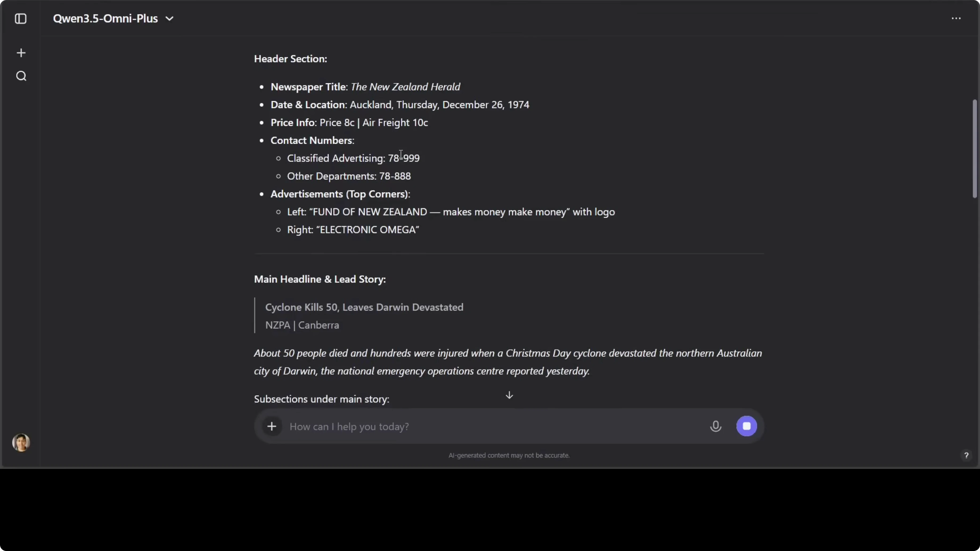
Task: Click the 'Header Section:' heading text
Action: [x=290, y=59]
